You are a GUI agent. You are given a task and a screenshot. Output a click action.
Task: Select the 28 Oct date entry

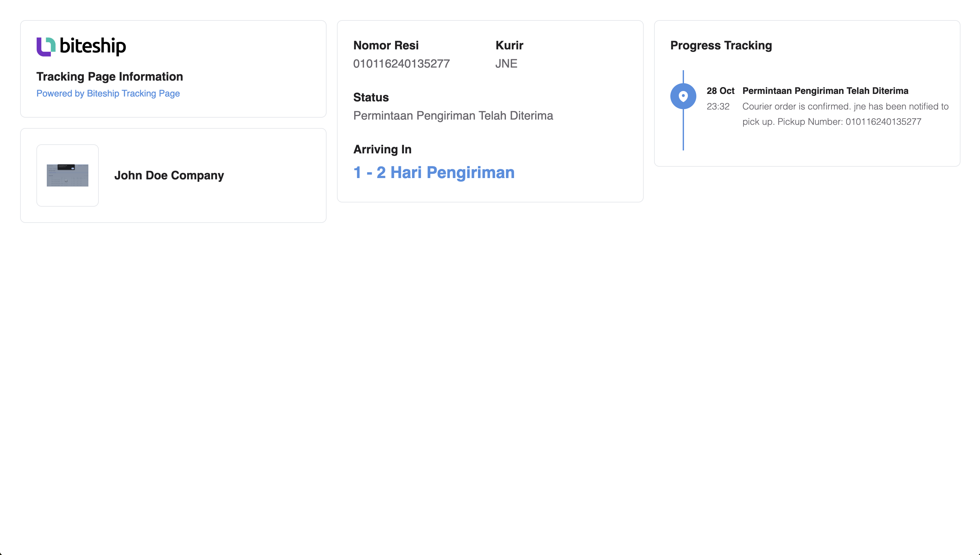click(720, 91)
